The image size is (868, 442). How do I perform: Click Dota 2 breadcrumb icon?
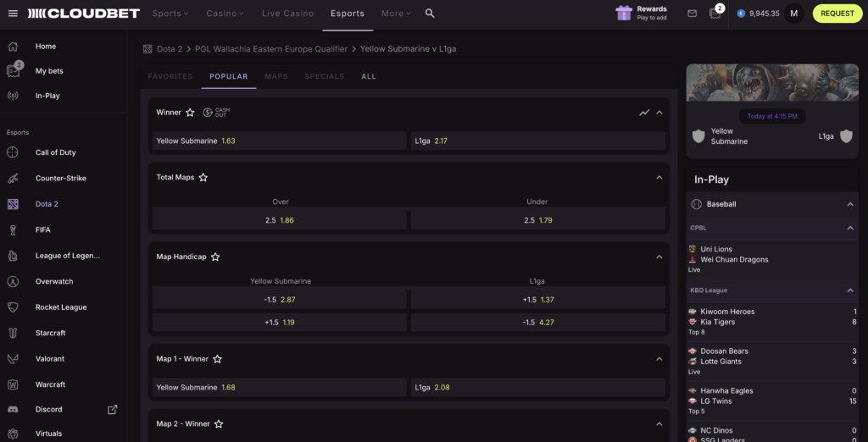[147, 48]
